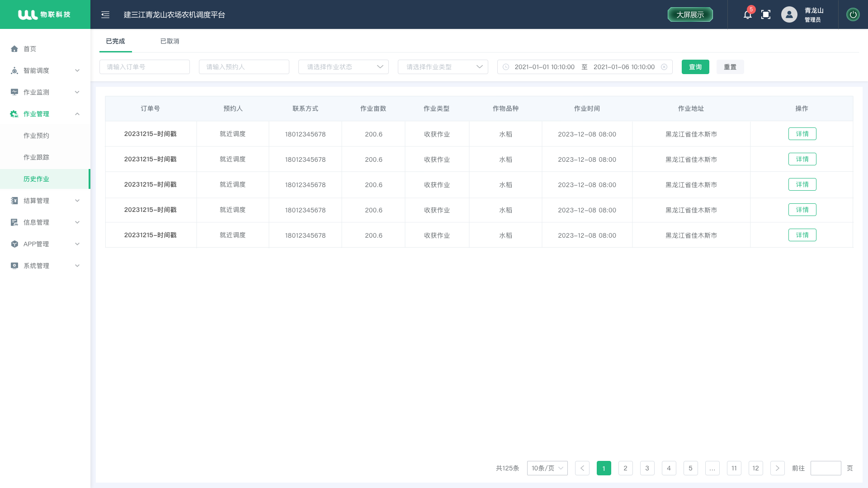The image size is (868, 488).
Task: Switch to the 已取消 tab
Action: pos(170,41)
